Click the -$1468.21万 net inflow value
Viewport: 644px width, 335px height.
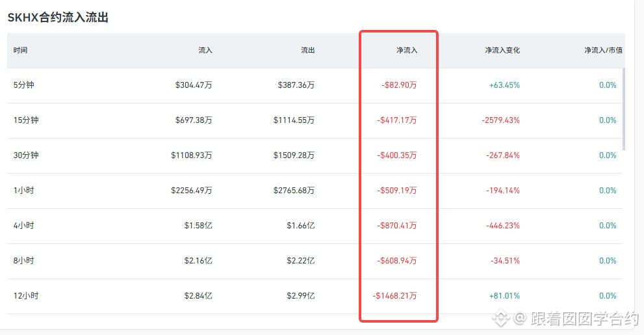[394, 296]
